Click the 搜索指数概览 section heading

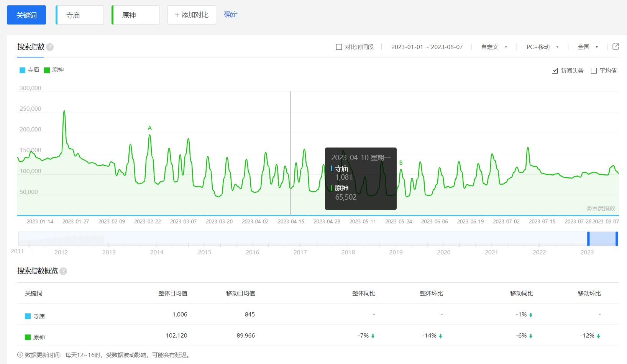(x=38, y=271)
